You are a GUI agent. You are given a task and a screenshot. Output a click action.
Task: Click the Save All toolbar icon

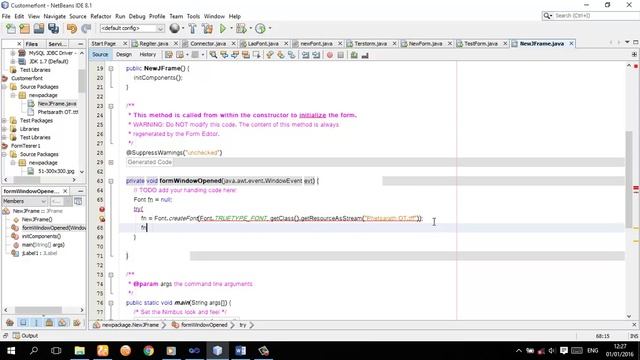(x=53, y=29)
